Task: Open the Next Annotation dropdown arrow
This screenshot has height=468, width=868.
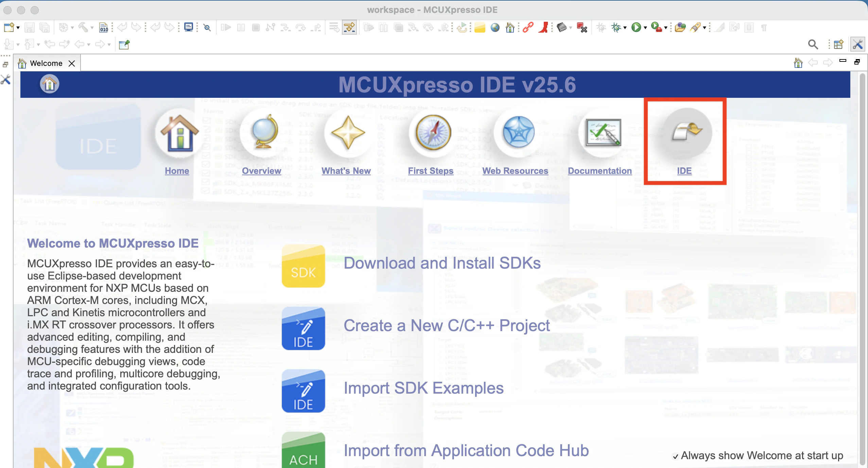Action: (x=18, y=44)
